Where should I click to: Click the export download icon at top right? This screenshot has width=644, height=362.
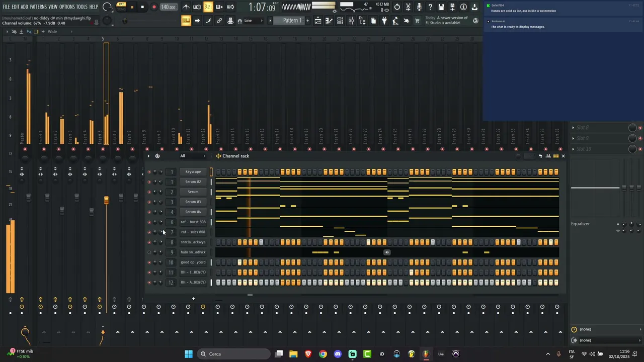[474, 7]
